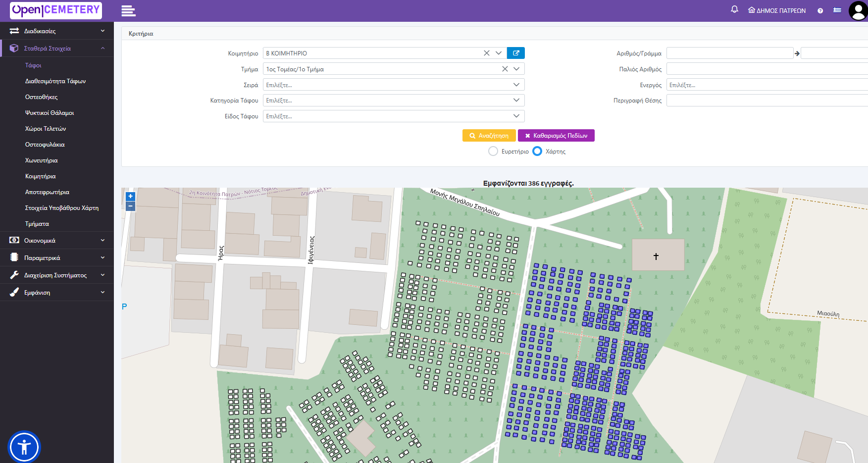The width and height of the screenshot is (868, 463).
Task: Clear the Τμήμα selection with the X
Action: point(505,69)
